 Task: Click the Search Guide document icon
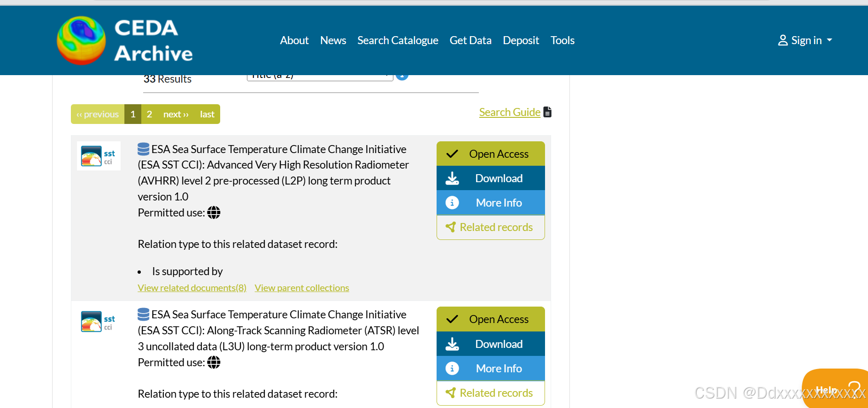coord(547,112)
